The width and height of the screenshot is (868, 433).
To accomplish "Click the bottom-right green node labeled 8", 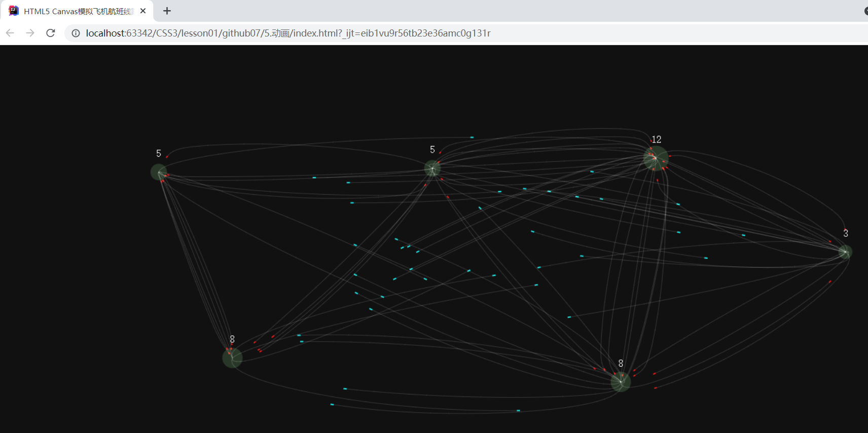I will [621, 382].
